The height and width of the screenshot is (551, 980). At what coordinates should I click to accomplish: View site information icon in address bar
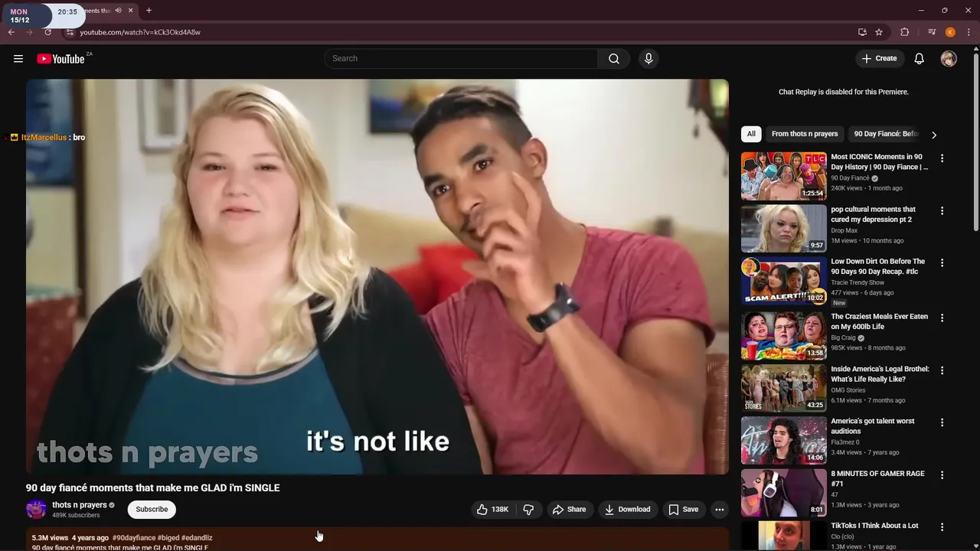[69, 32]
